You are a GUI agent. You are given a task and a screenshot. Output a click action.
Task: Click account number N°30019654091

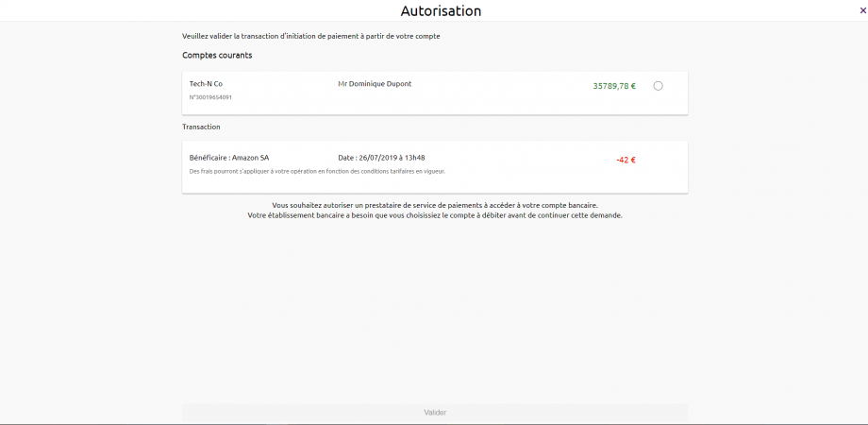click(x=210, y=97)
